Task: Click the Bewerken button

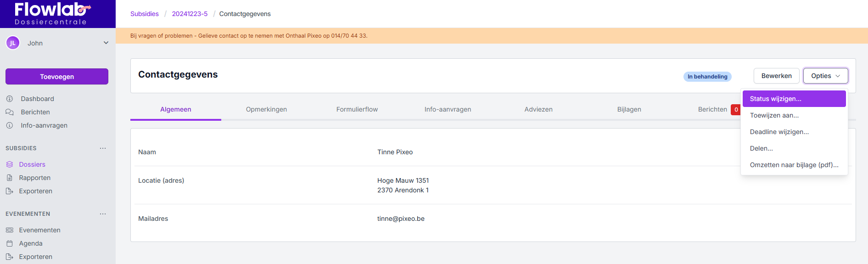Action: click(776, 76)
